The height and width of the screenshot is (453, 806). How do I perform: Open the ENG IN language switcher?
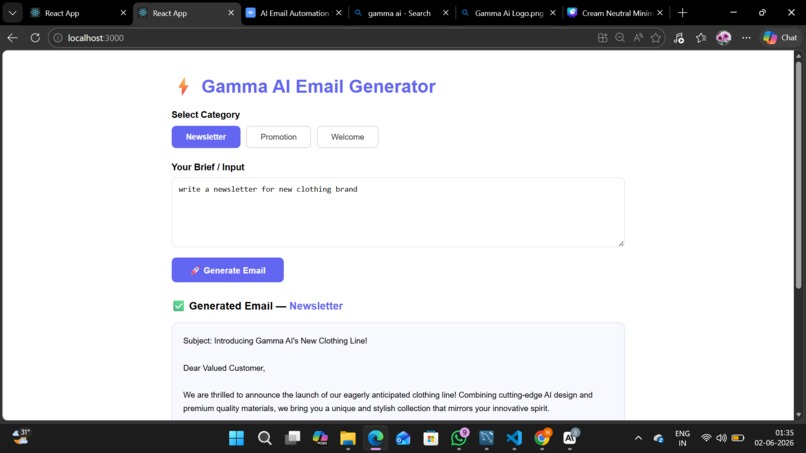coord(683,438)
